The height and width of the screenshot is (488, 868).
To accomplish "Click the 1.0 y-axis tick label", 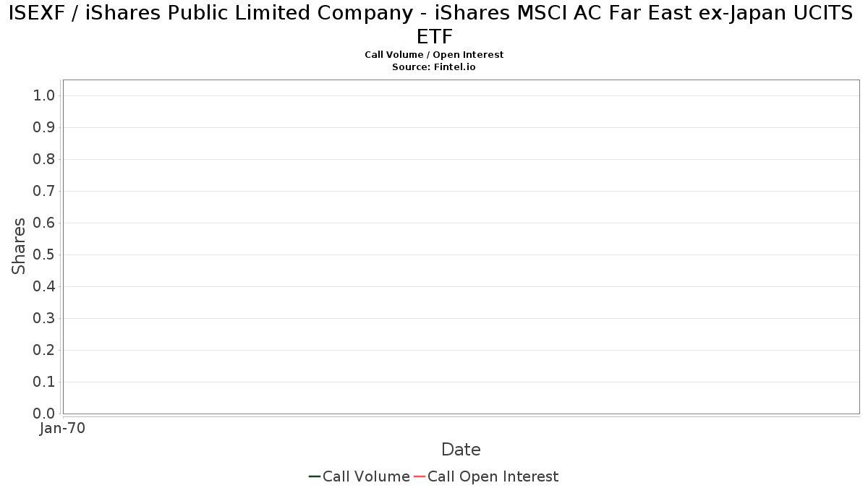I will tap(44, 96).
